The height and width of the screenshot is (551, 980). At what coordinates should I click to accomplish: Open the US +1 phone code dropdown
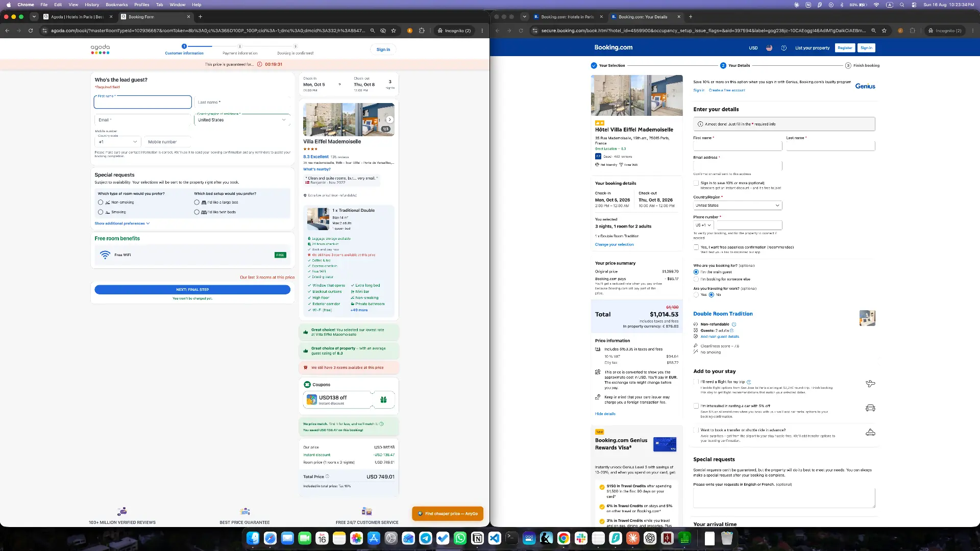pos(703,225)
